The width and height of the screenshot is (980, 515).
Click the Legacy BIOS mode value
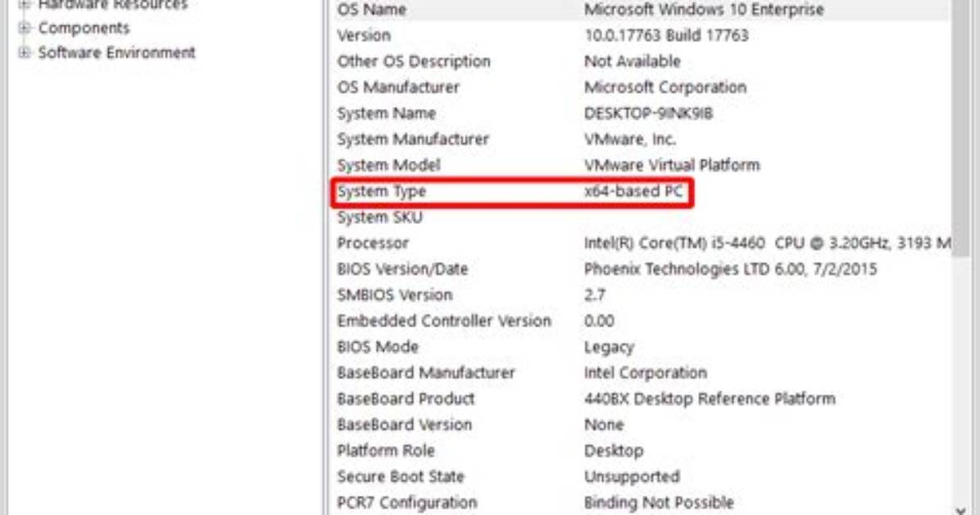point(609,347)
